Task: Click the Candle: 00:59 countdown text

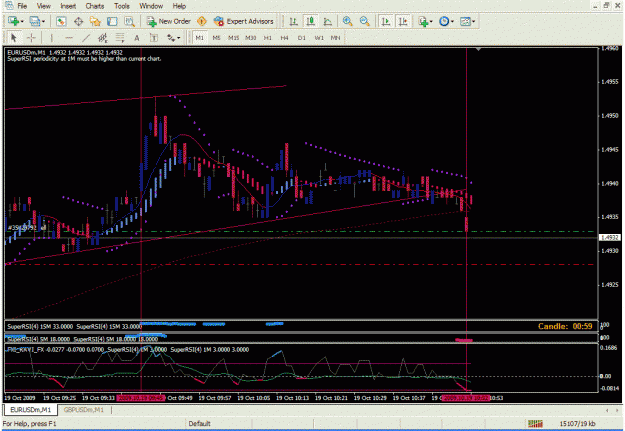Action: [x=565, y=326]
